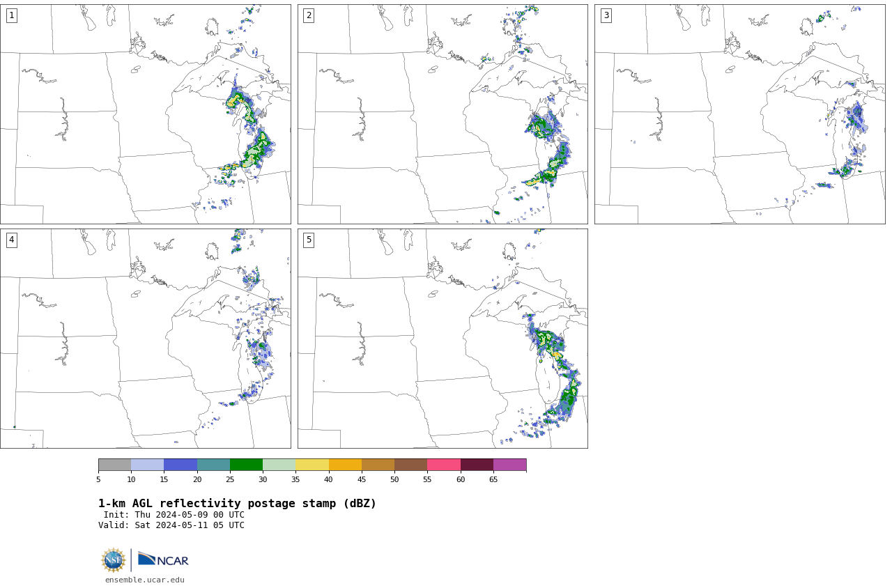This screenshot has height=588, width=892.
Task: Click the NCAR logo
Action: tap(163, 559)
